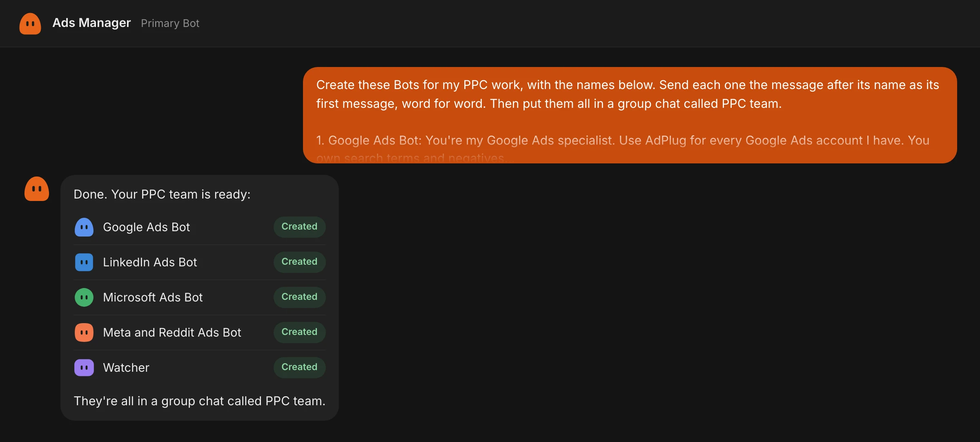Select the Watcher bot name

point(126,368)
